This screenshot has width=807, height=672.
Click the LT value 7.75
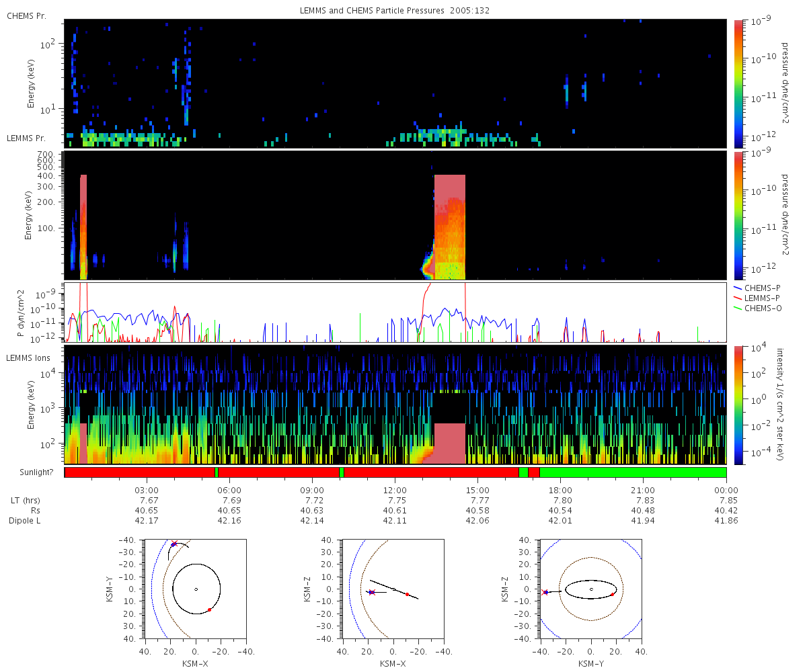395,501
